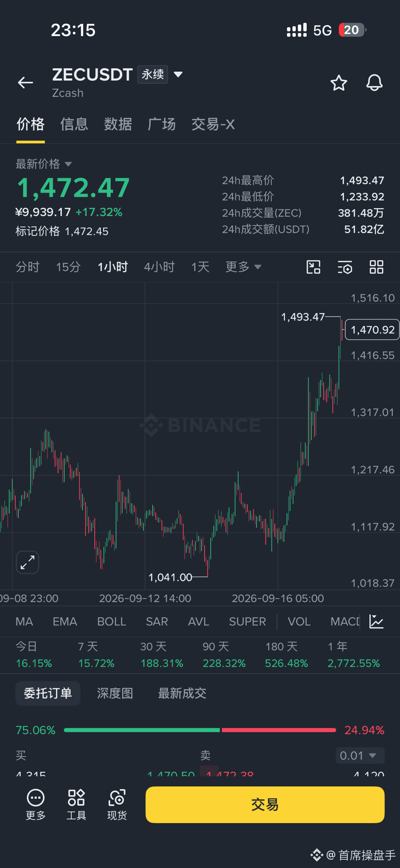Image resolution: width=400 pixels, height=868 pixels.
Task: Expand the ZECUSDT pair selector dropdown
Action: click(178, 74)
